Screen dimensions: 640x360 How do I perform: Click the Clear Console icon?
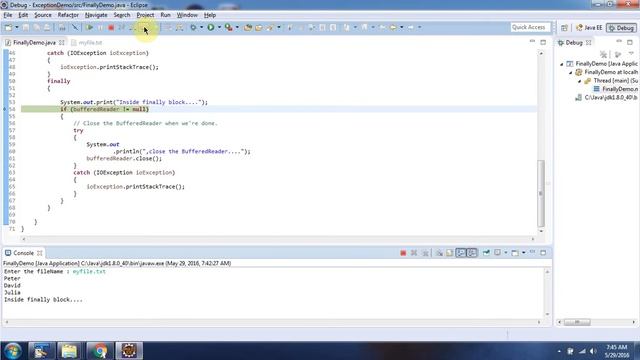tap(439, 253)
